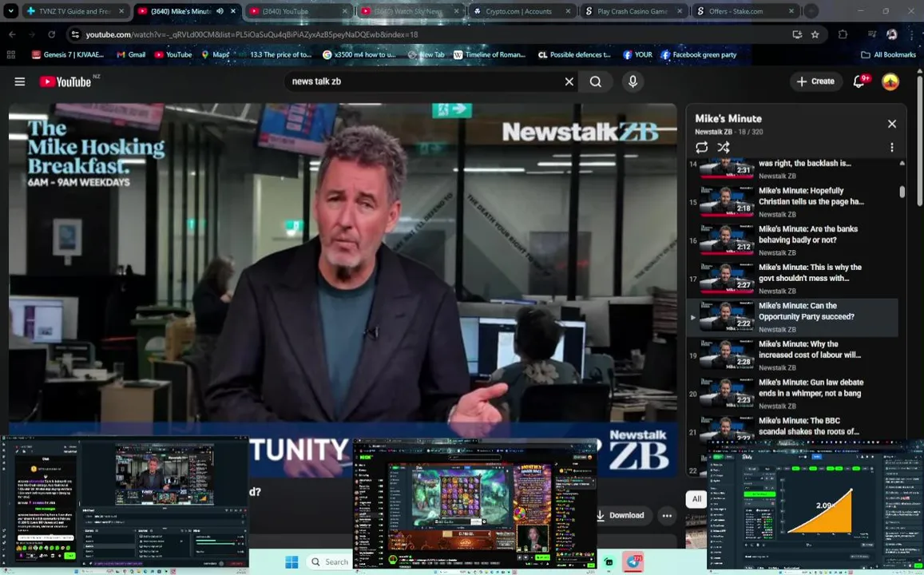Image resolution: width=924 pixels, height=575 pixels.
Task: Mute the tab via its speaker icon
Action: point(220,11)
